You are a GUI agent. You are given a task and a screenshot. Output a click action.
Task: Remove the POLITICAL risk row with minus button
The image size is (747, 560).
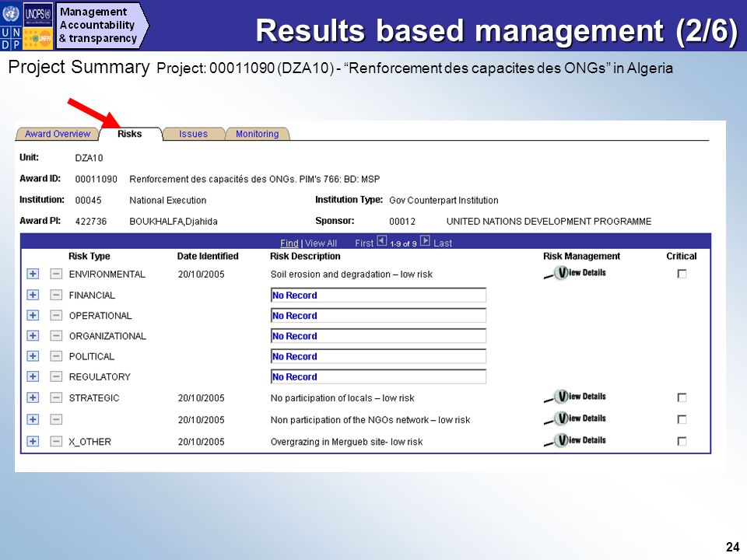tap(56, 356)
